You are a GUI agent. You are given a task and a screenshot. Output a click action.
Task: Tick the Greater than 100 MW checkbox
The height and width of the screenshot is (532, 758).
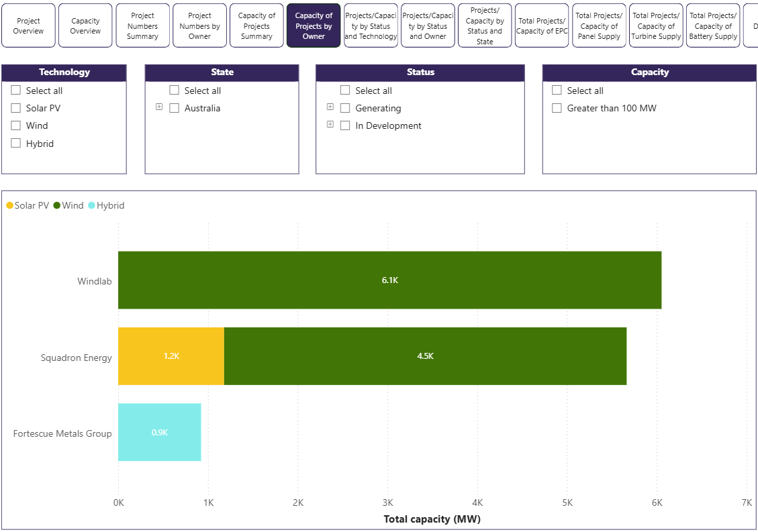tap(557, 108)
